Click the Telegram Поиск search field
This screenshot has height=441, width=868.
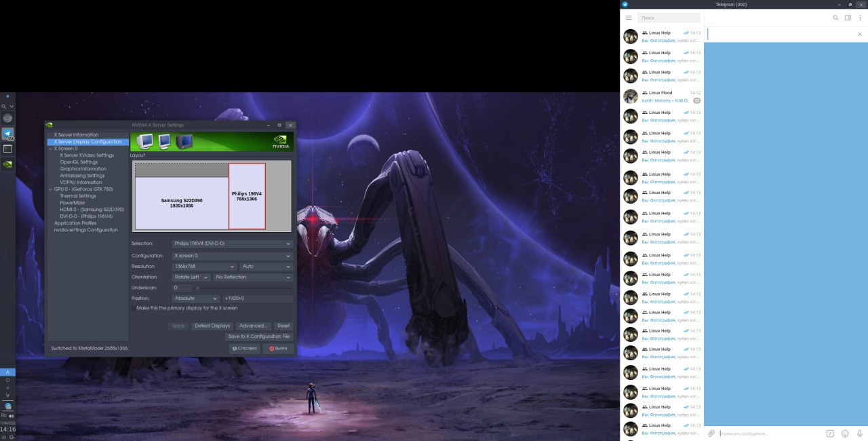click(x=669, y=18)
